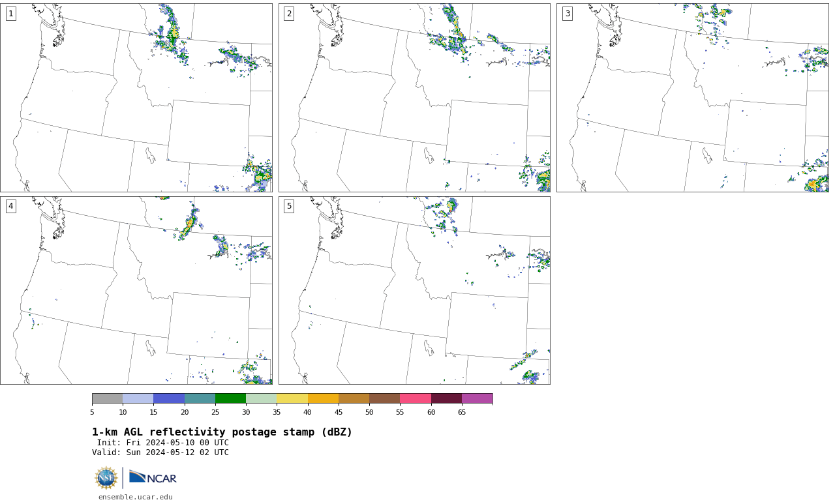Click the Valid: Sun 2024-05-12 02 UTC line
Viewport: 835px width, 504px height.
[160, 452]
